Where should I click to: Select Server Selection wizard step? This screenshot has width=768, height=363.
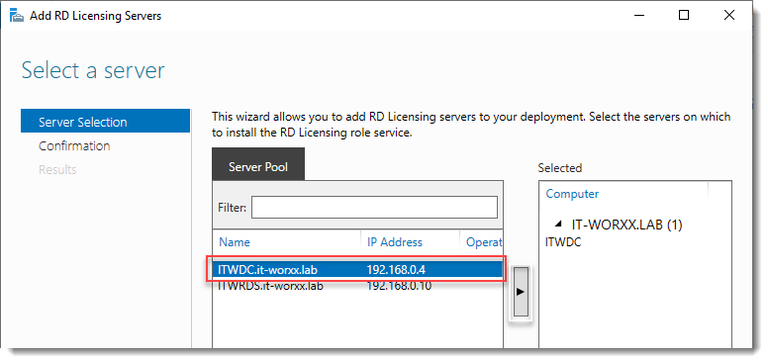pyautogui.click(x=105, y=121)
